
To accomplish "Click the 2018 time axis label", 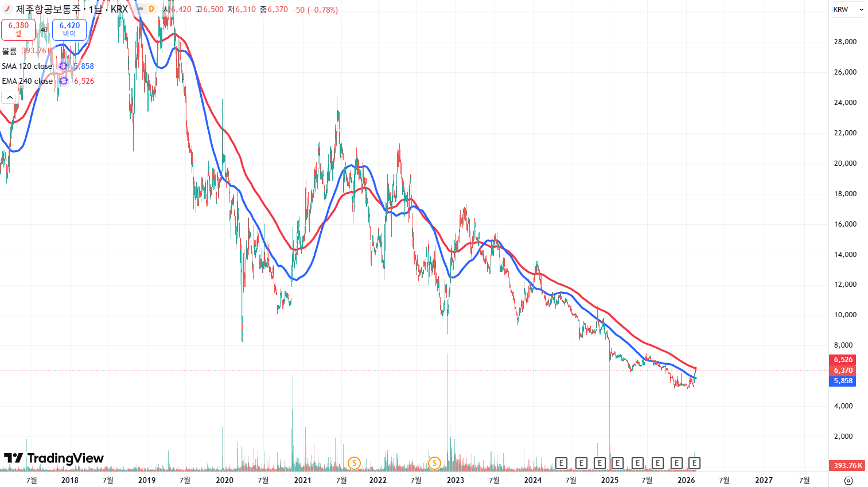I will click(x=70, y=480).
